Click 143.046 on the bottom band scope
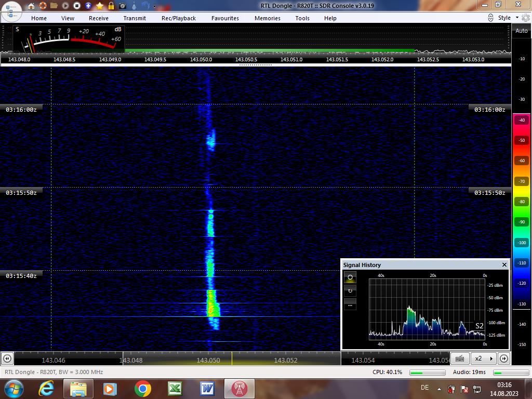The image size is (532, 399). click(54, 361)
